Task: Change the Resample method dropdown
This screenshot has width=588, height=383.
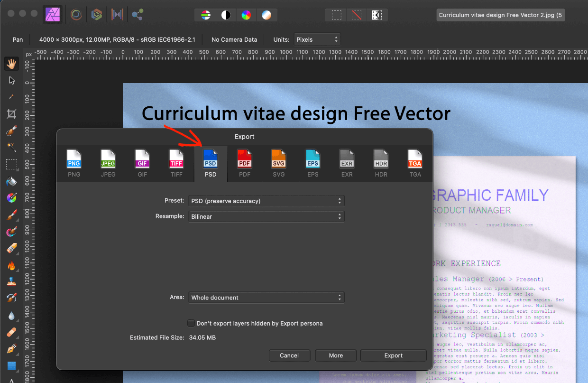Action: [x=266, y=216]
